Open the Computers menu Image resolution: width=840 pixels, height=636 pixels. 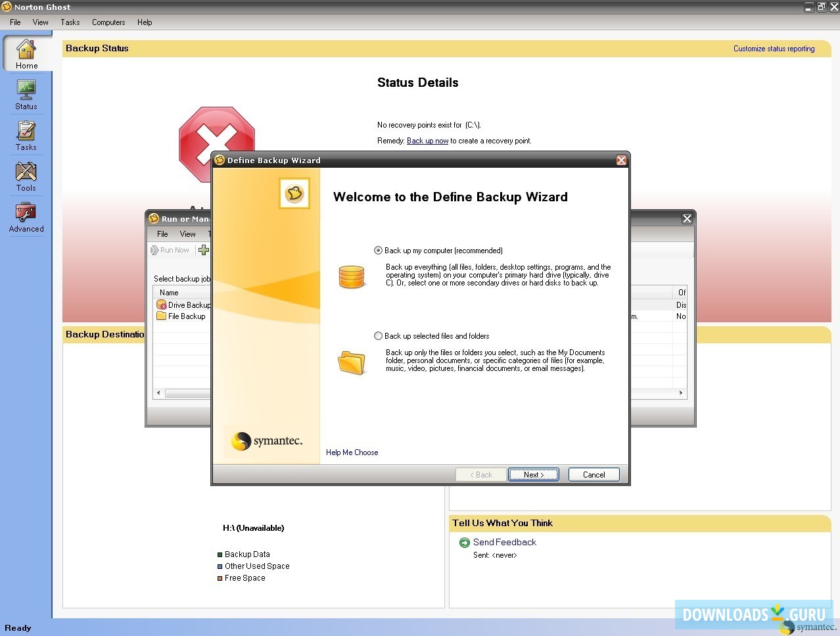coord(108,22)
